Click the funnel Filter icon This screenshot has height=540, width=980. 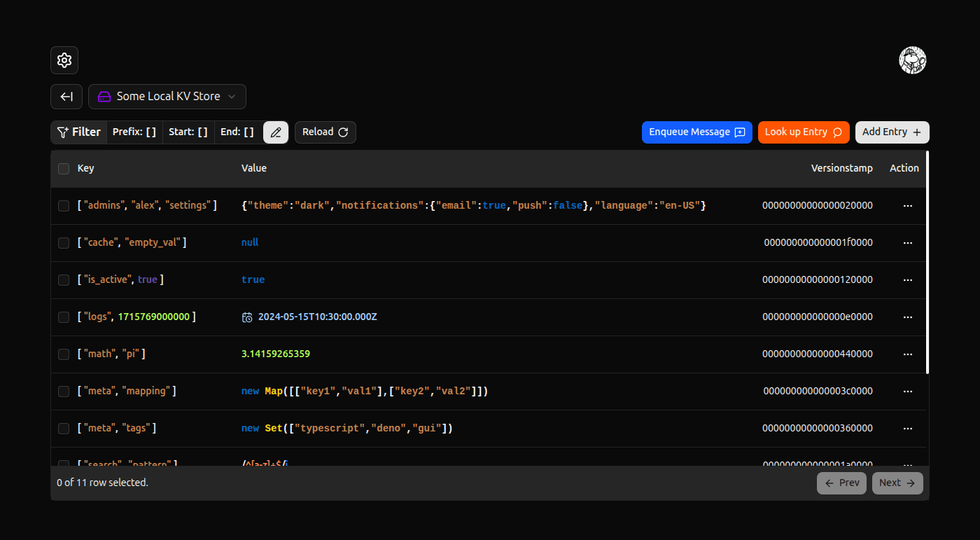[x=62, y=132]
